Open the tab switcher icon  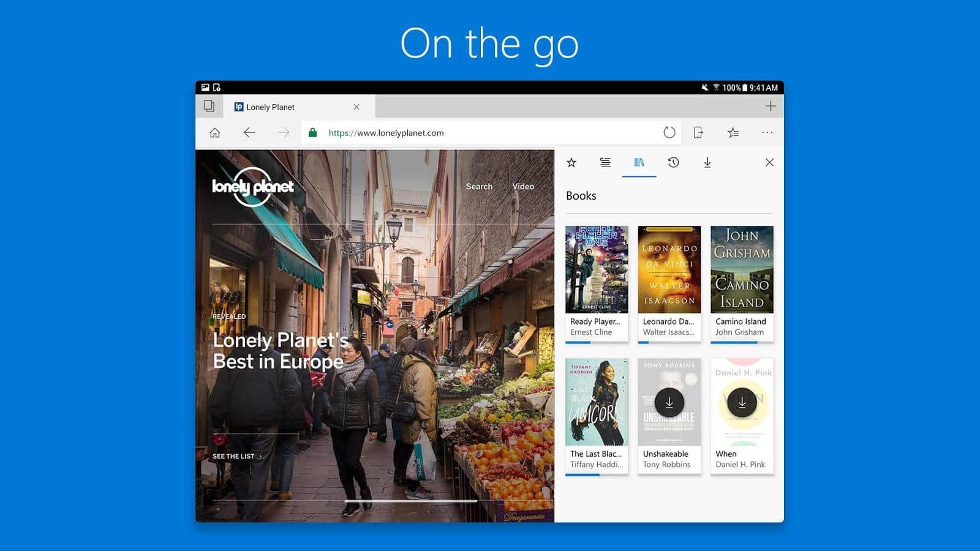tap(209, 106)
